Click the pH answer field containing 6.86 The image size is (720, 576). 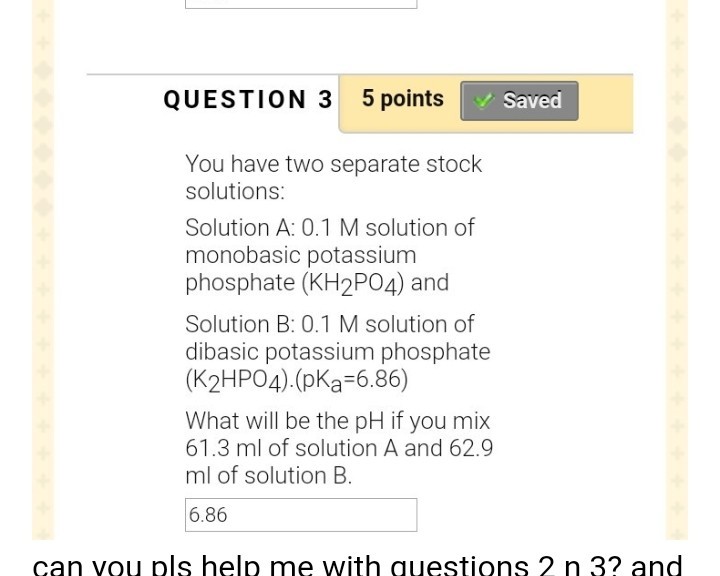pos(301,515)
